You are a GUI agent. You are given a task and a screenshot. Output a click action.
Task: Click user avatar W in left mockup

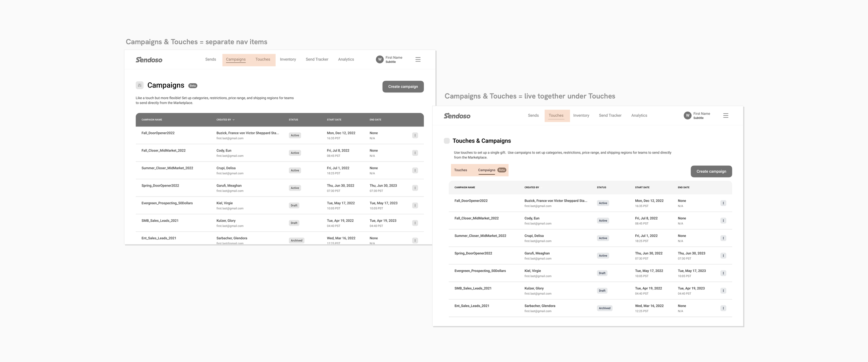380,59
